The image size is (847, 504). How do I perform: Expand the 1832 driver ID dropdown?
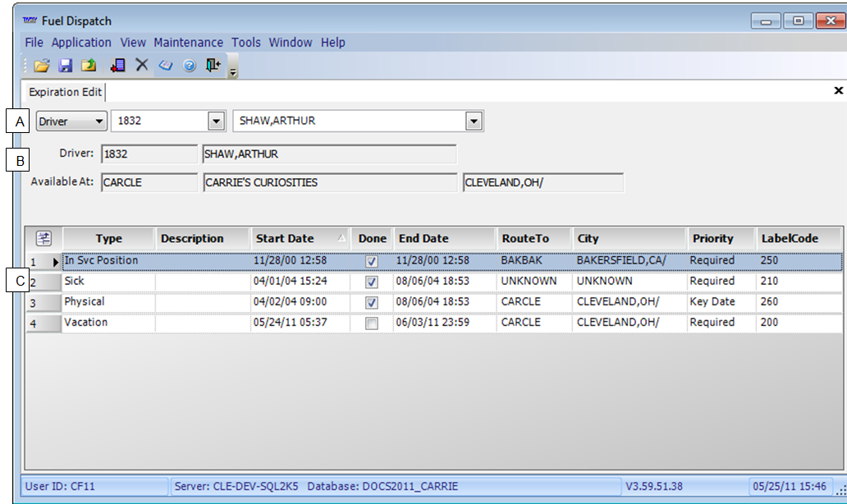[216, 121]
